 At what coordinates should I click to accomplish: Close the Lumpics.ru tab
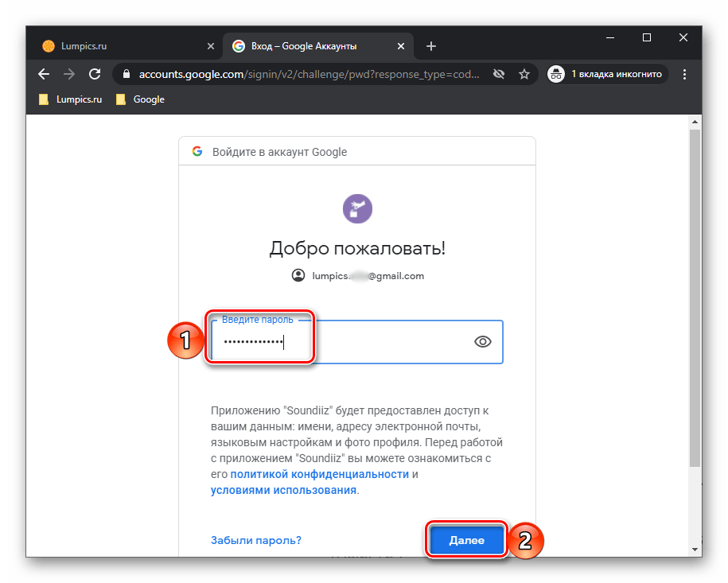point(210,46)
